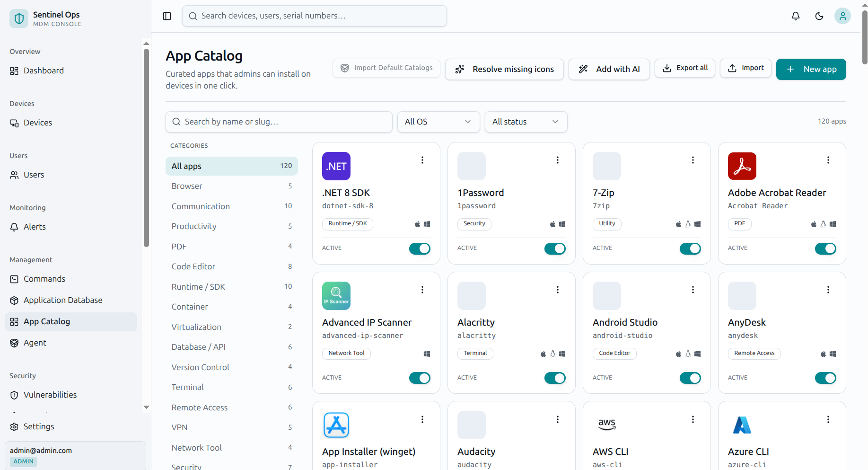Viewport: 868px width, 470px height.
Task: Filter by Browser category
Action: [232, 186]
